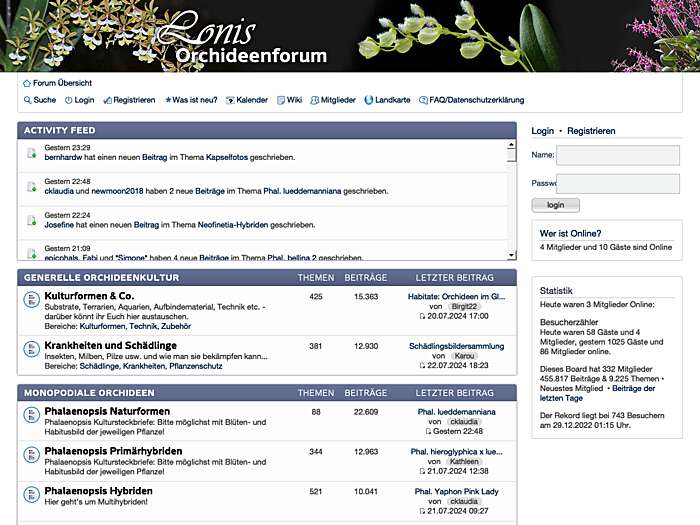Click Lonis Orchideenforum banner logo
The image size is (700, 525).
pos(244,38)
